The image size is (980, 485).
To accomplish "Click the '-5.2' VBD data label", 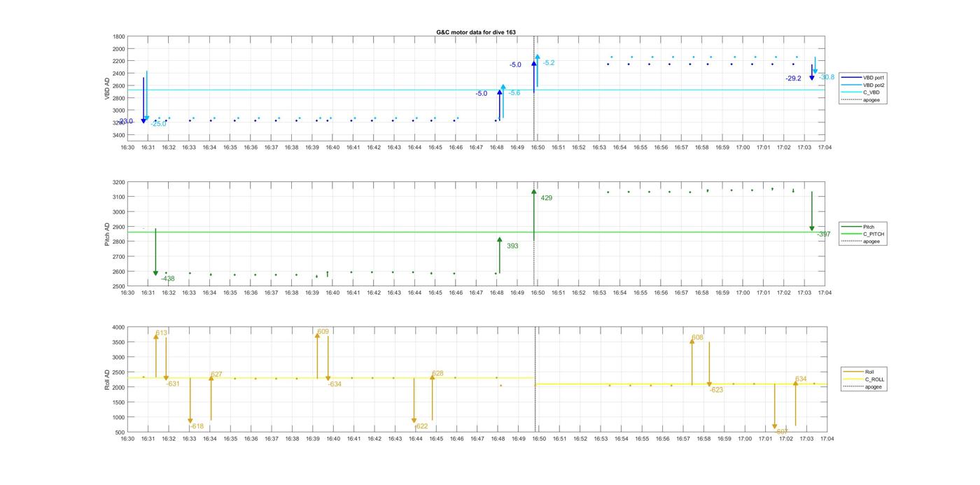I will 549,63.
